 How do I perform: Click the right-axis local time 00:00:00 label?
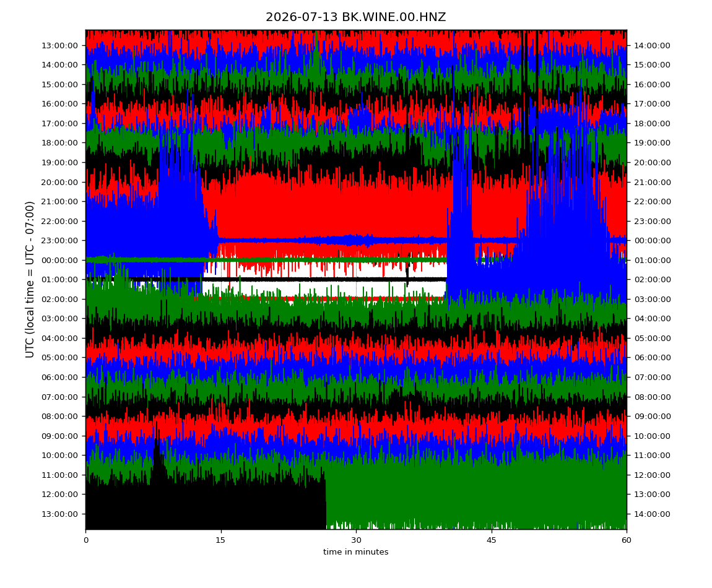coord(652,241)
